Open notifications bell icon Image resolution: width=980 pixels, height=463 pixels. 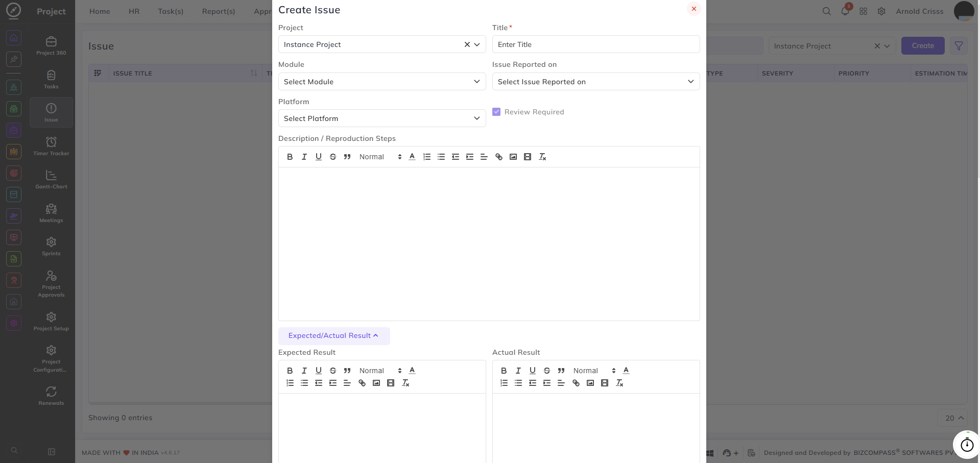pyautogui.click(x=845, y=11)
